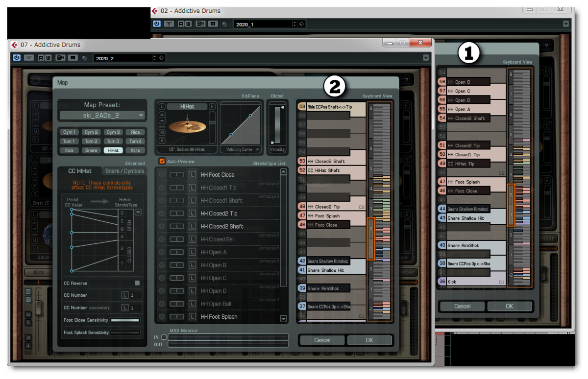Open the HiHat StrokeType dropdown arrow
The image size is (588, 379).
tap(138, 213)
